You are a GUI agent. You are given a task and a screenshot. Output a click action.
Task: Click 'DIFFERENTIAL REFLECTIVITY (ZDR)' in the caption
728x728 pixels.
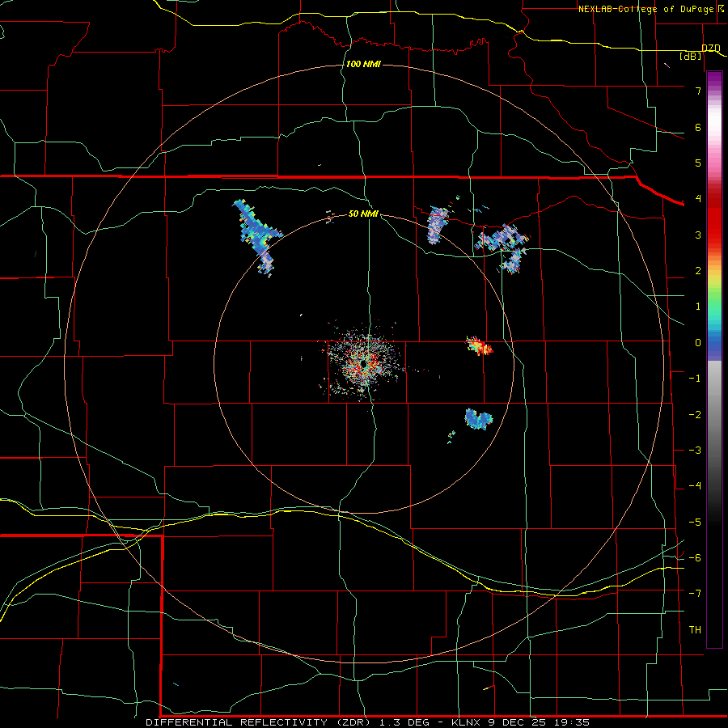pos(258,722)
